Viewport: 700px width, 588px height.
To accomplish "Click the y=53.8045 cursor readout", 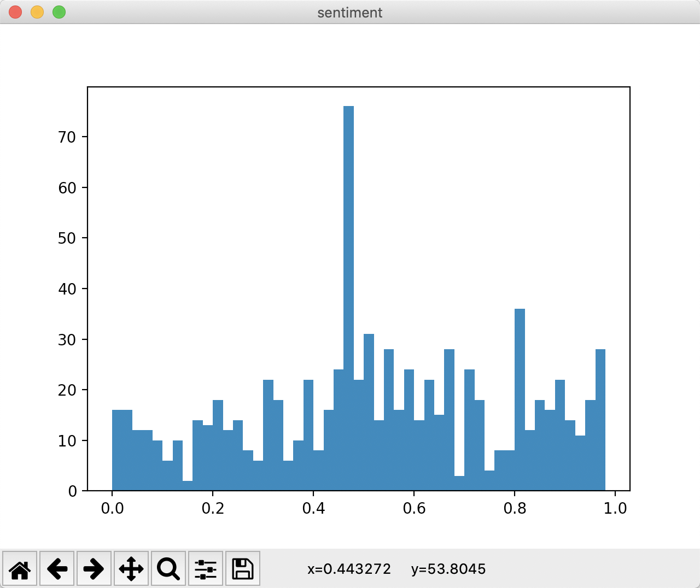I will coord(448,569).
